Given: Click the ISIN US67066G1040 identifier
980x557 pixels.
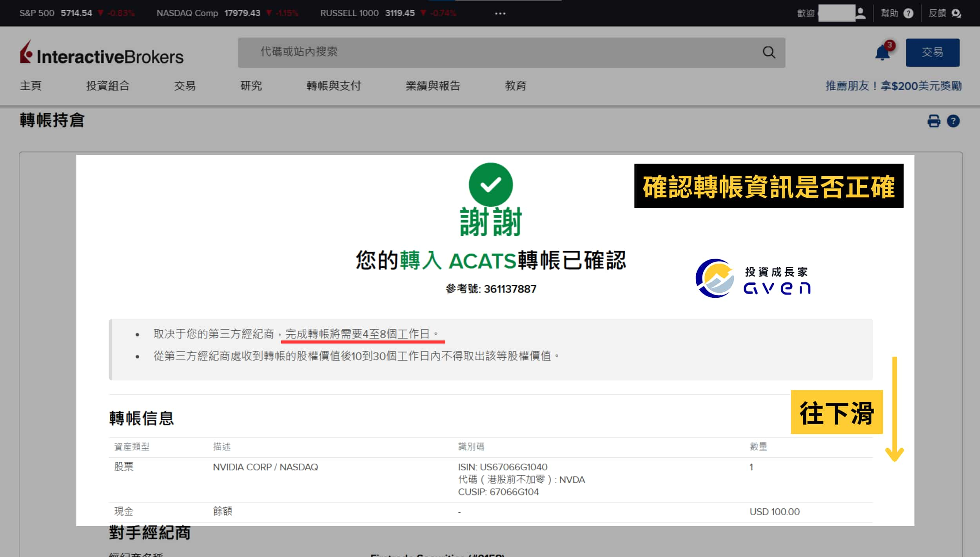Looking at the screenshot, I should pos(503,467).
